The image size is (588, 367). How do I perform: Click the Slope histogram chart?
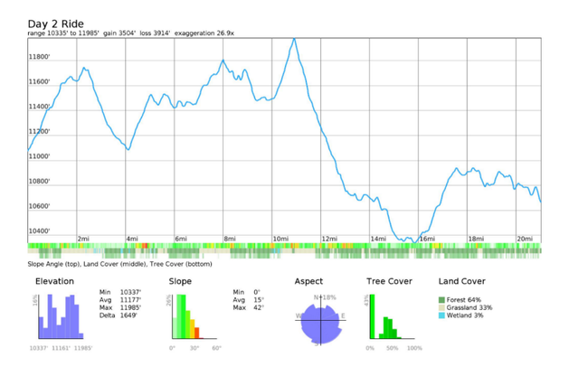(187, 317)
